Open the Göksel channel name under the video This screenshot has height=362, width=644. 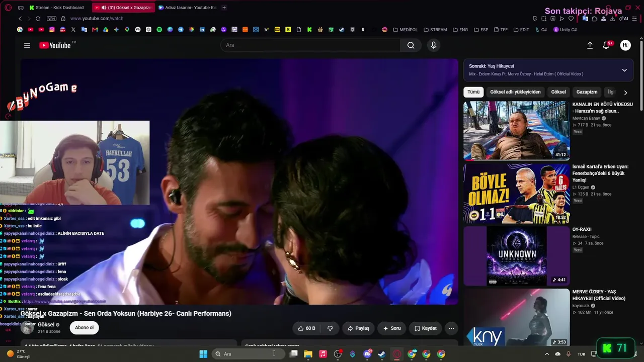[46, 325]
